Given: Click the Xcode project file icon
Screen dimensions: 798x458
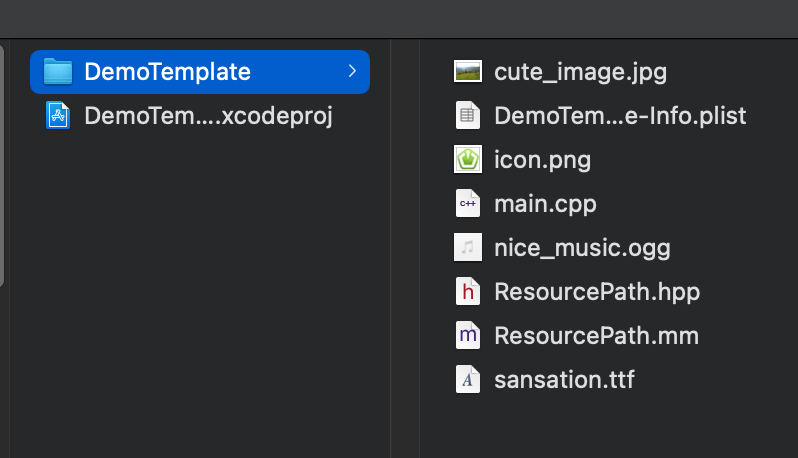Looking at the screenshot, I should click(x=59, y=116).
